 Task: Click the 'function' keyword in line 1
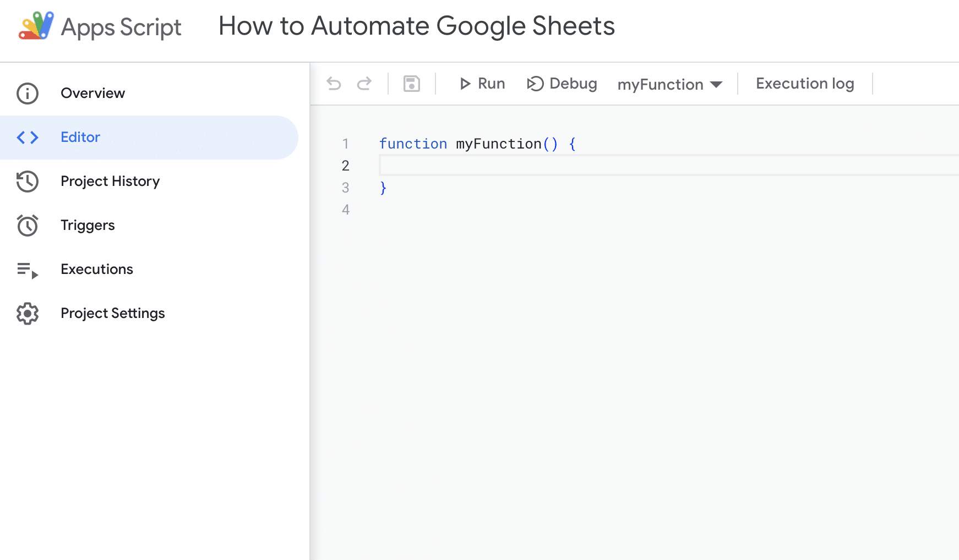click(x=413, y=144)
